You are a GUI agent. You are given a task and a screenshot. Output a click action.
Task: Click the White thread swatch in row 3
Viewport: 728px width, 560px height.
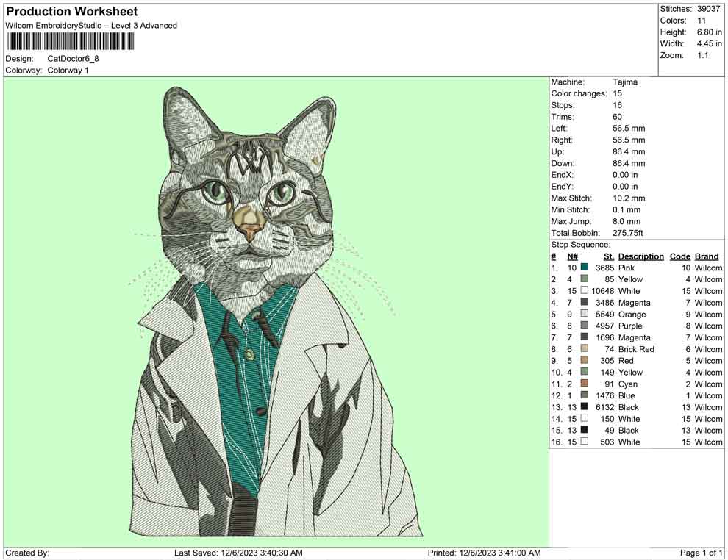click(x=584, y=291)
